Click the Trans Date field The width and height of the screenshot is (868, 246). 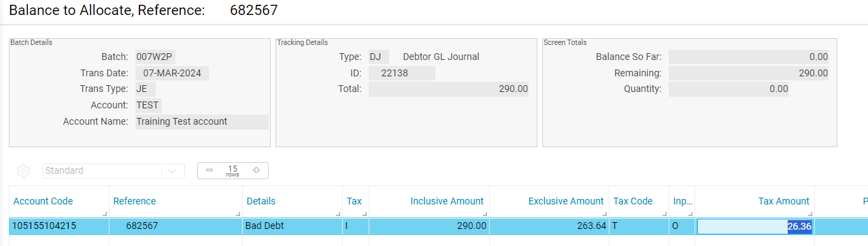[x=172, y=73]
